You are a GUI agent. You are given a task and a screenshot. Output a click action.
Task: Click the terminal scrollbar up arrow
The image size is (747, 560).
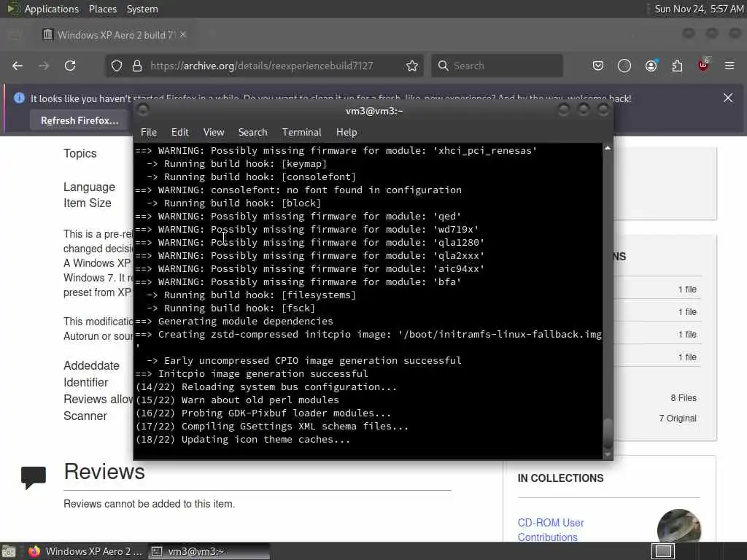click(608, 148)
